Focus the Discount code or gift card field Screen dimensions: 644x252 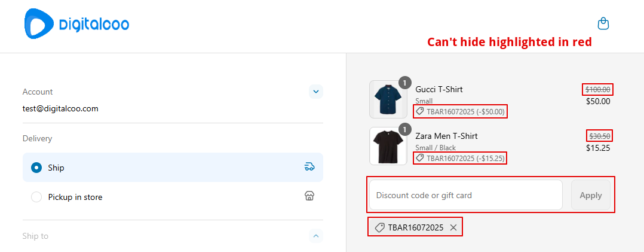click(465, 195)
